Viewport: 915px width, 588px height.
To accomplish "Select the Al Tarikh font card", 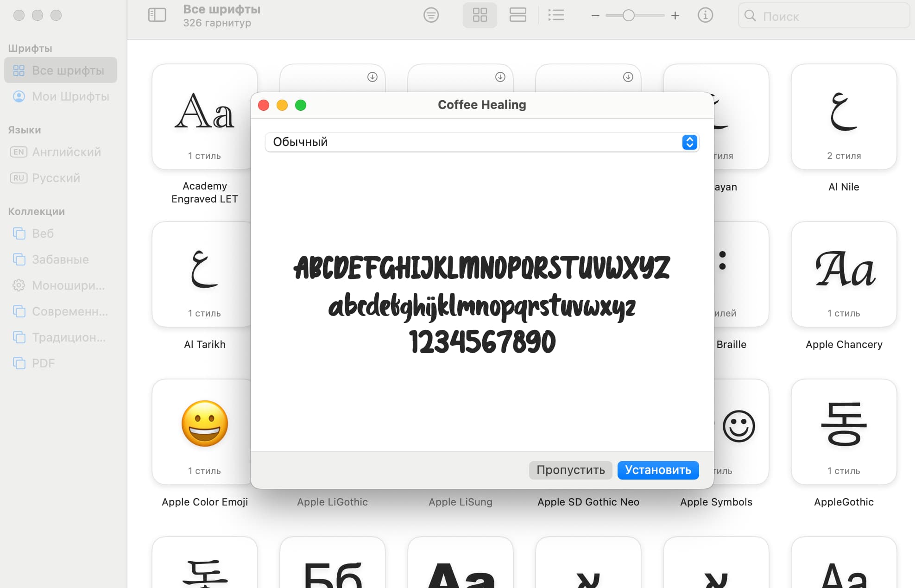I will (x=202, y=274).
